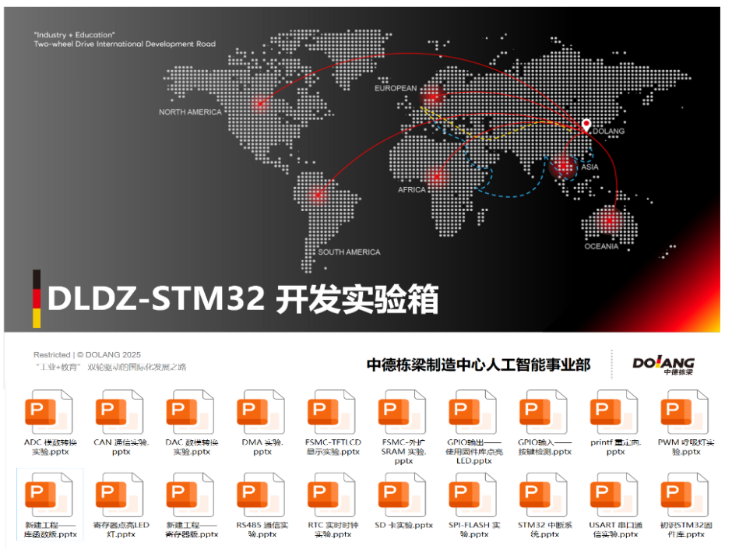The height and width of the screenshot is (560, 732).
Task: Select the DMA 实验.pptx file icon
Action: point(261,413)
